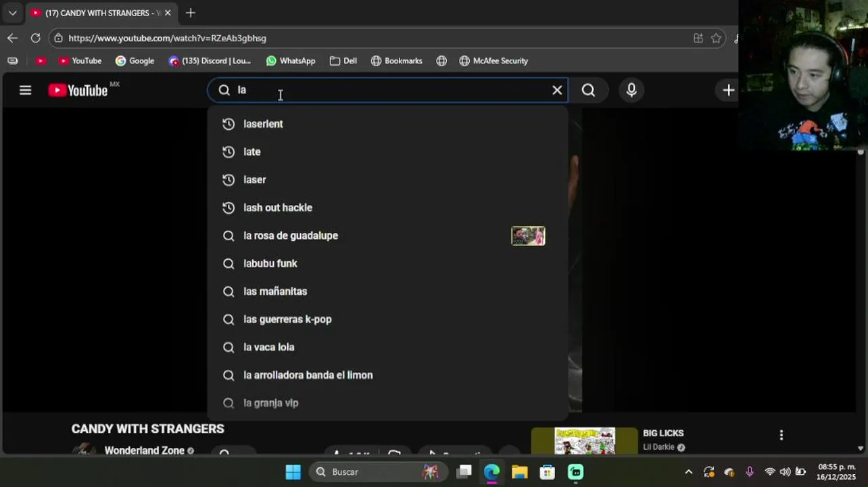Screen dimensions: 868x487
Task: Click the la rosa de guadalupe thumbnail
Action: click(x=528, y=235)
